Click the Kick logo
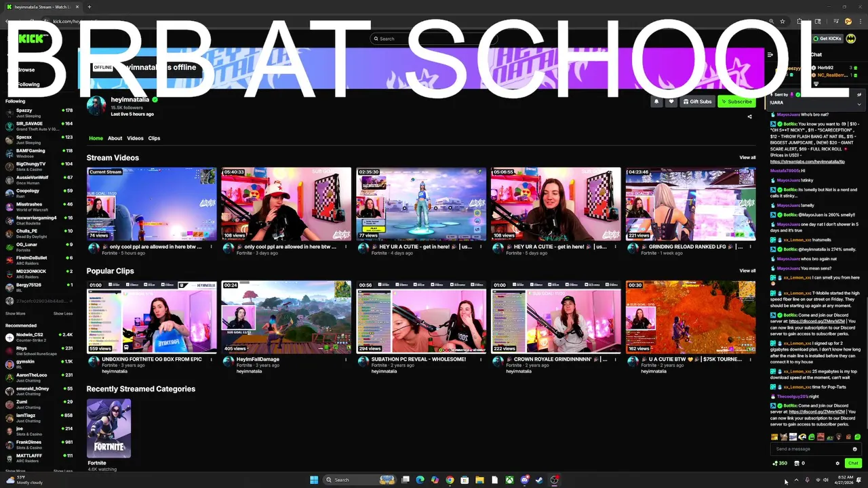 33,39
